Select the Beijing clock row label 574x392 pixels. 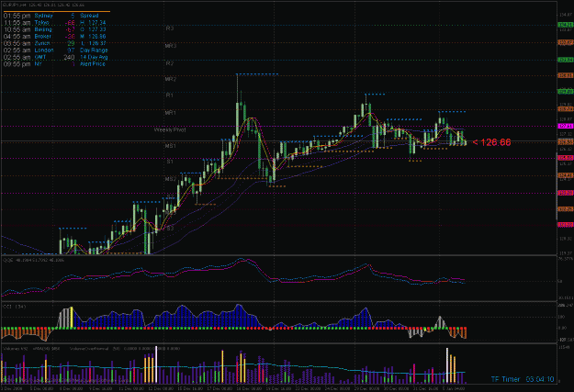(43, 29)
